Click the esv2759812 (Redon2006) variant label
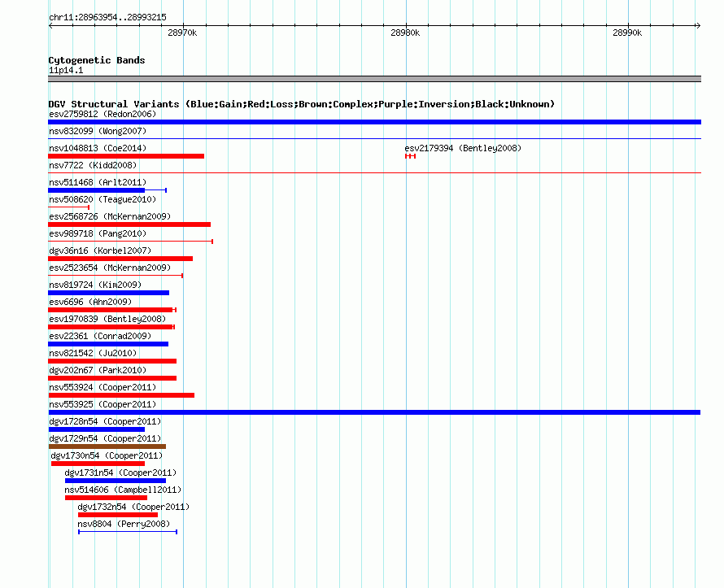 [x=102, y=114]
